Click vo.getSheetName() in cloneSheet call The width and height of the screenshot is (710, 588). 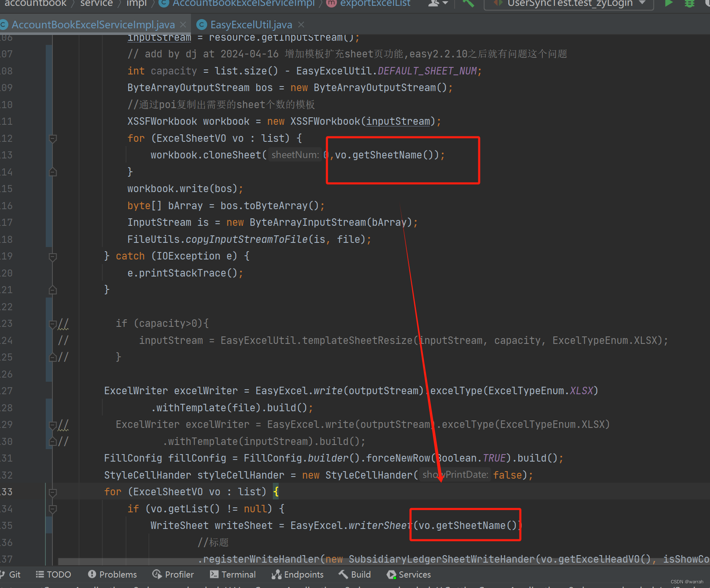pos(384,155)
